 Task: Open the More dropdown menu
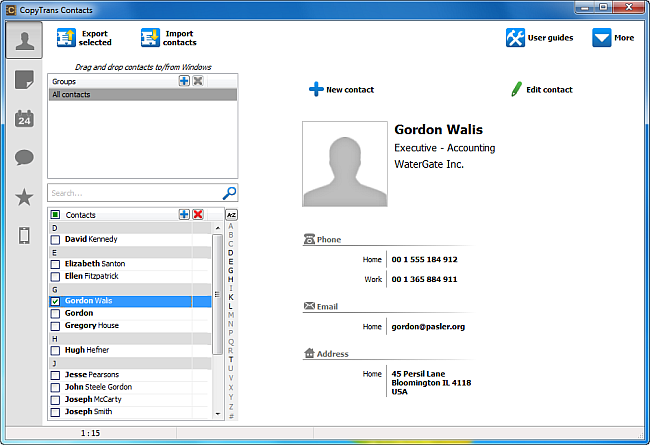tap(613, 38)
